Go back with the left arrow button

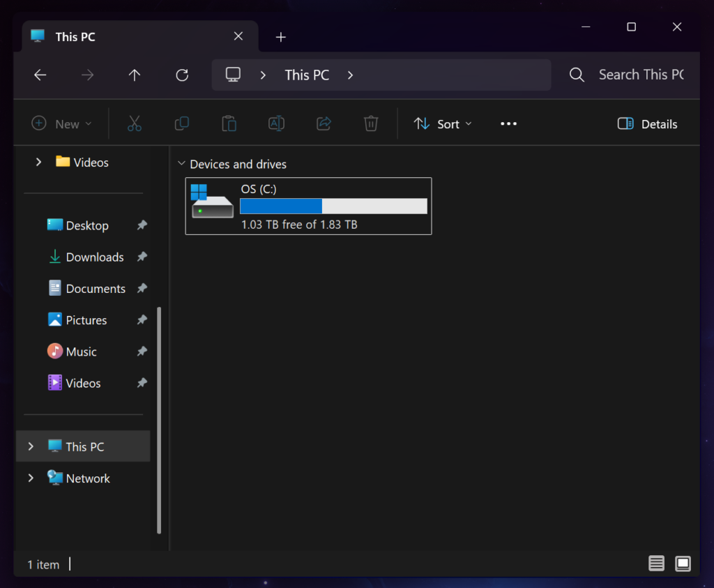pos(40,75)
